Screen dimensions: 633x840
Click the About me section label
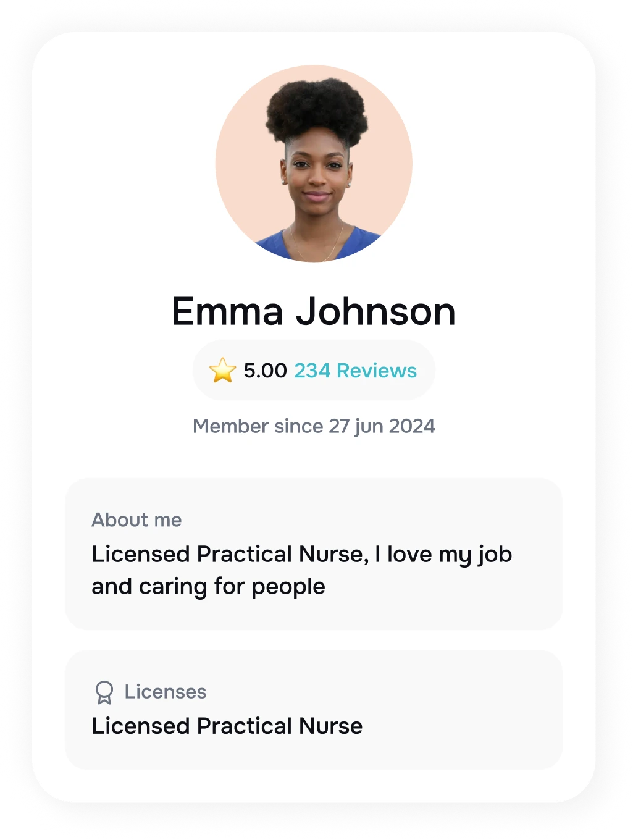[x=136, y=520]
